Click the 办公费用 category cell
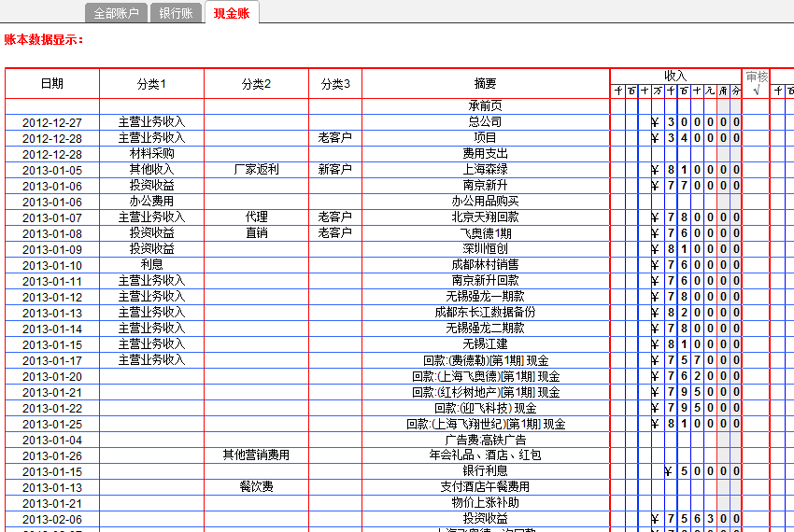Viewport: 794px width, 532px height. click(x=151, y=202)
